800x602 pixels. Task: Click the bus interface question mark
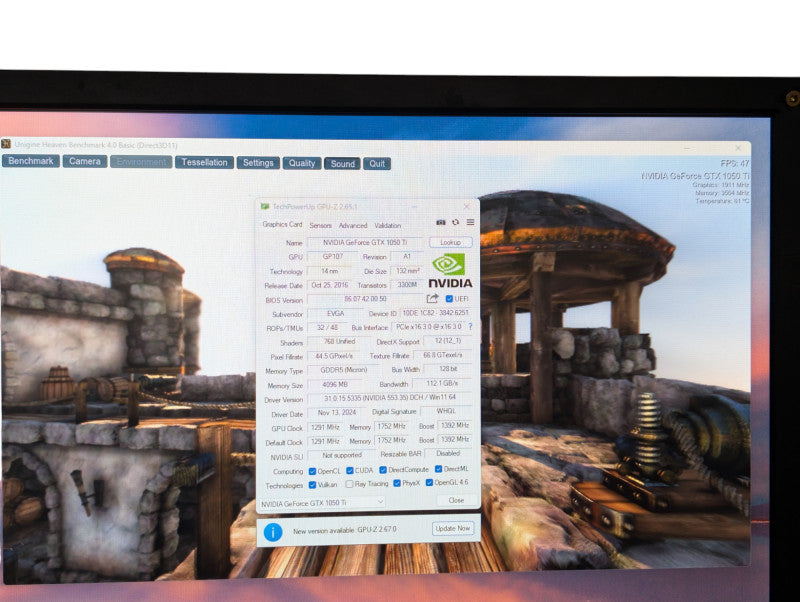[470, 327]
